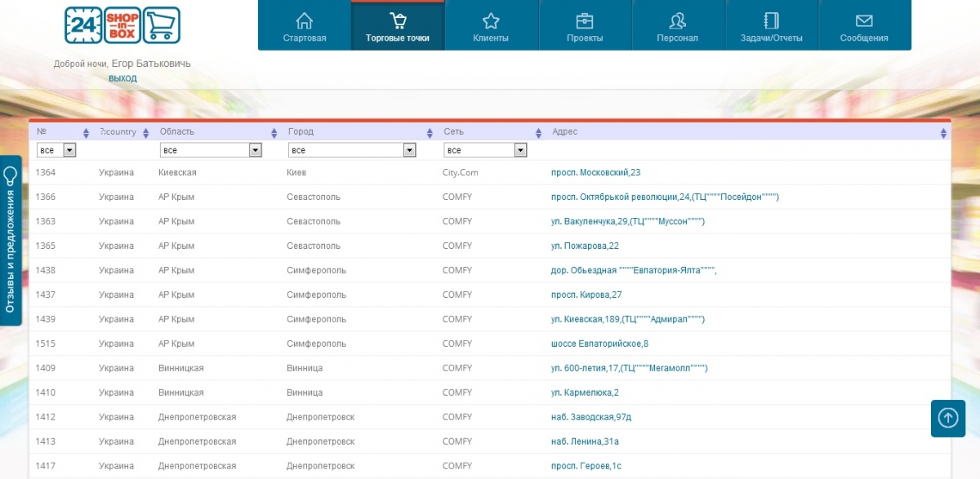Open address ул. 600-летия,17 Мегамолл
Viewport: 980px width, 479px height.
click(x=630, y=369)
